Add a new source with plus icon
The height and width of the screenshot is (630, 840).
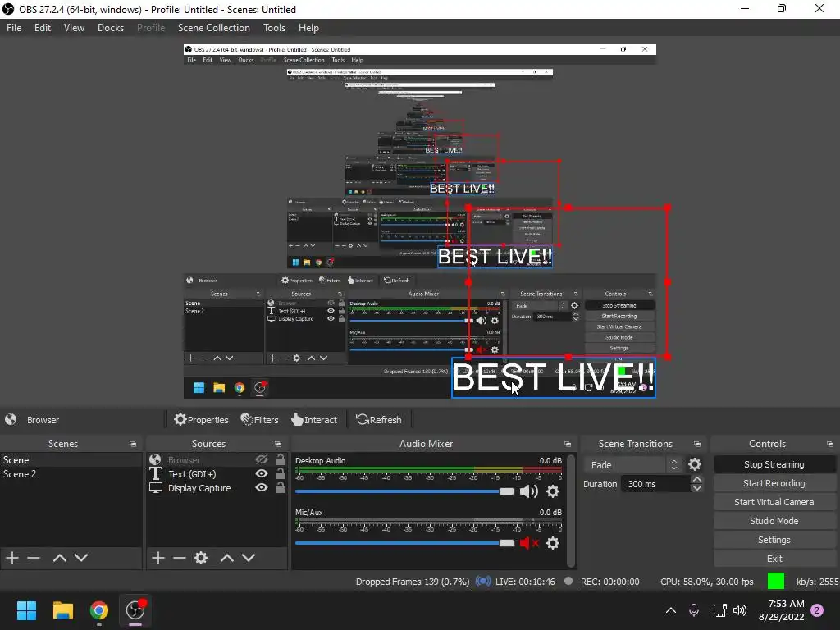click(158, 558)
